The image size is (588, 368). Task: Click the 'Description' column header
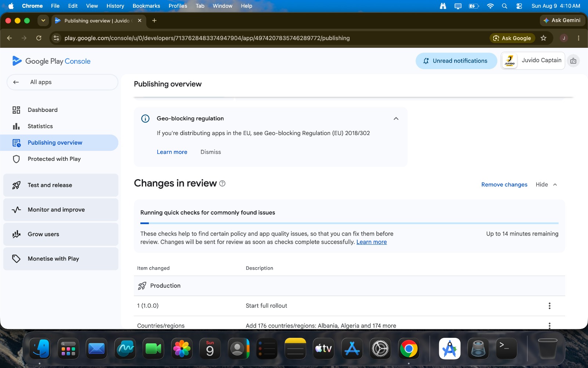click(x=259, y=268)
